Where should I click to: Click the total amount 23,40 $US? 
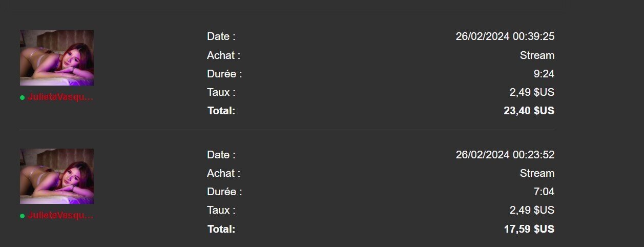(529, 111)
